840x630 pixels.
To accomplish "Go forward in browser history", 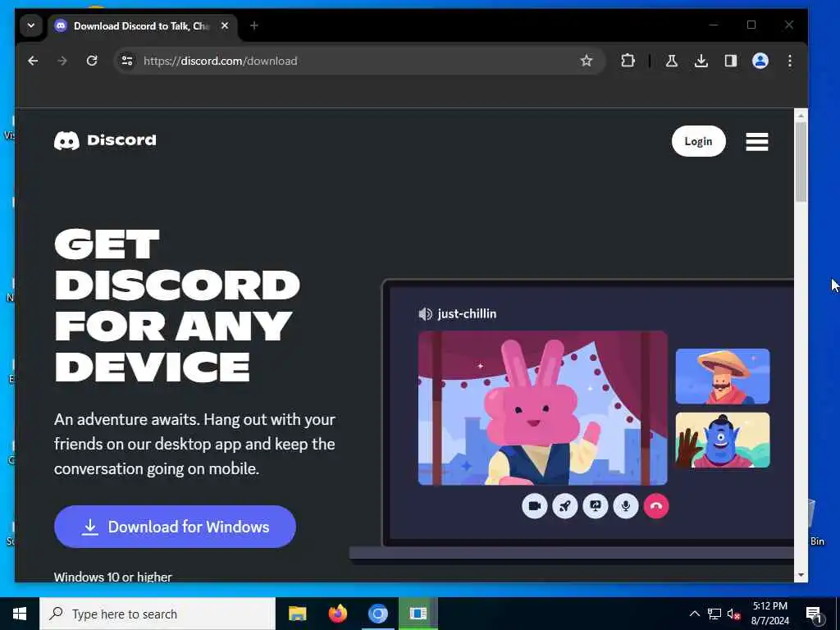I will click(62, 61).
